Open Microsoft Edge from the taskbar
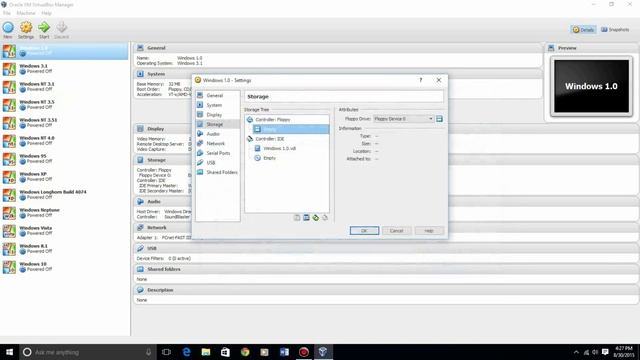The image size is (640, 360). pyautogui.click(x=186, y=352)
